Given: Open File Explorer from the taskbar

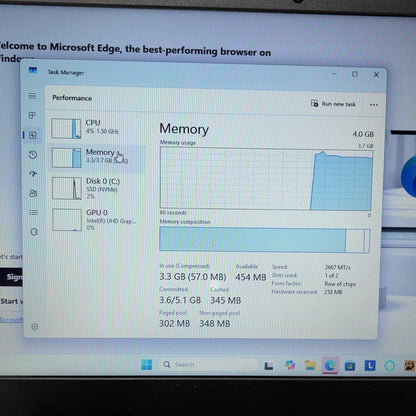Looking at the screenshot, I should click(310, 365).
